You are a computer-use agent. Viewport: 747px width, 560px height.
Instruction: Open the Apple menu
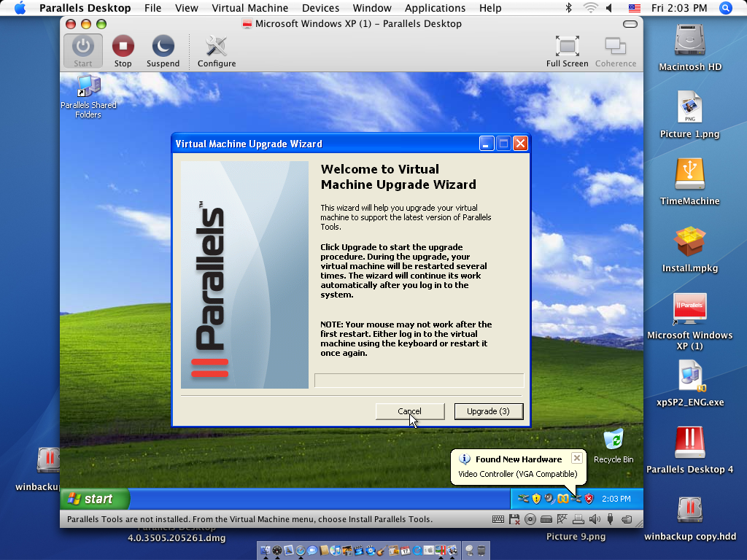coord(20,8)
